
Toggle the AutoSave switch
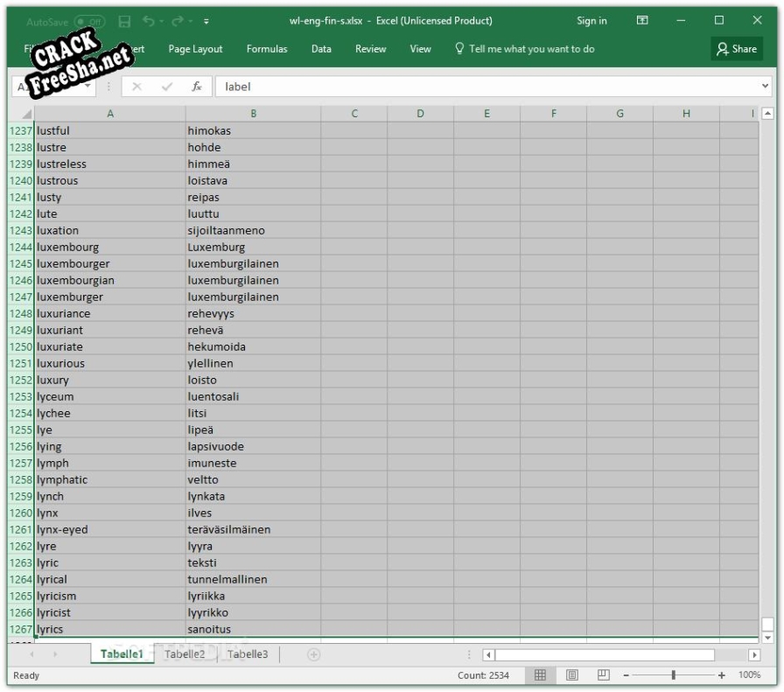click(89, 21)
